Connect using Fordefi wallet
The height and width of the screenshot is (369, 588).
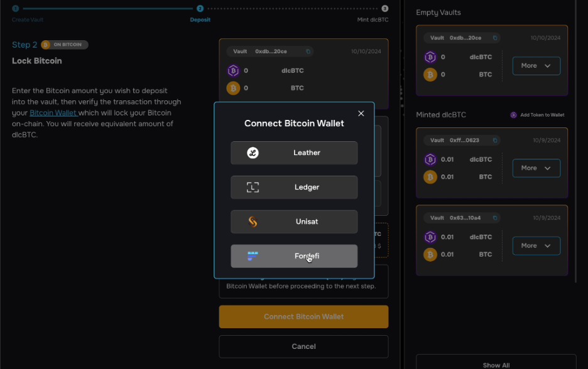294,256
